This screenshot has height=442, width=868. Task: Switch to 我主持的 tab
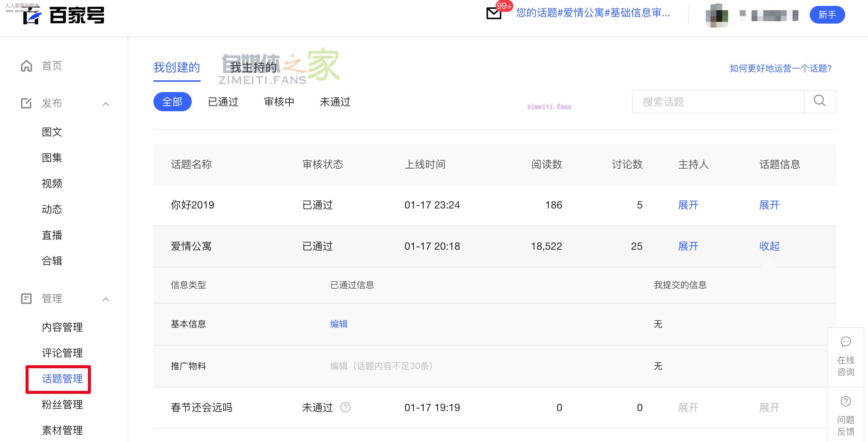coord(253,67)
